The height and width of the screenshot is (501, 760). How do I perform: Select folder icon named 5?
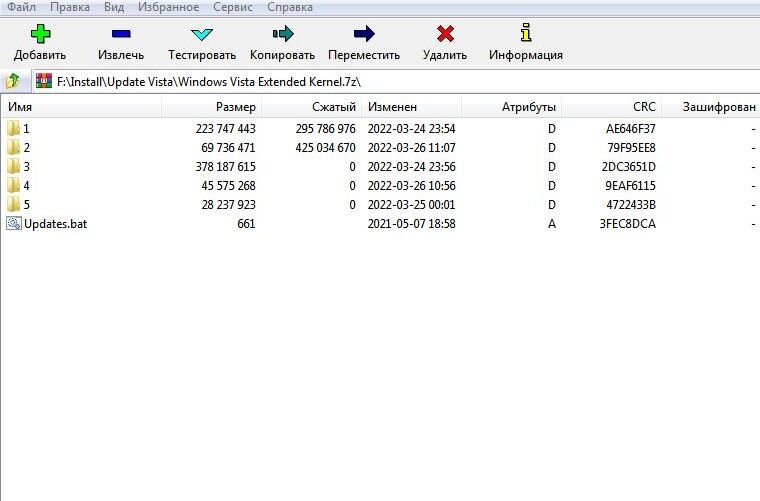(13, 204)
